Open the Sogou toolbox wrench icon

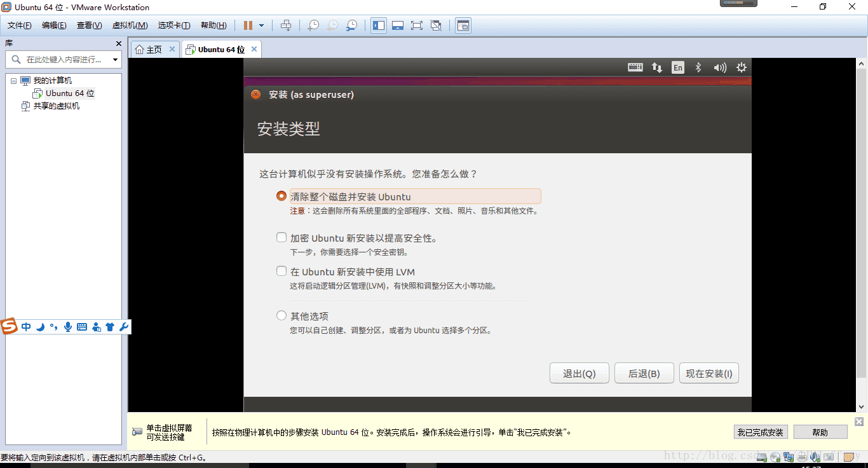pyautogui.click(x=124, y=327)
